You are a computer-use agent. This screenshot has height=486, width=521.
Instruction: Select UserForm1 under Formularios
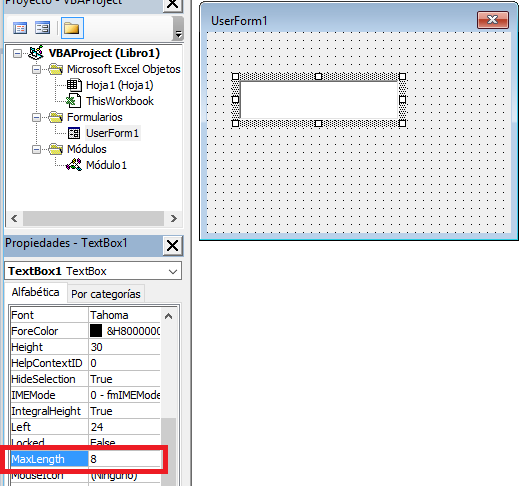pos(112,133)
